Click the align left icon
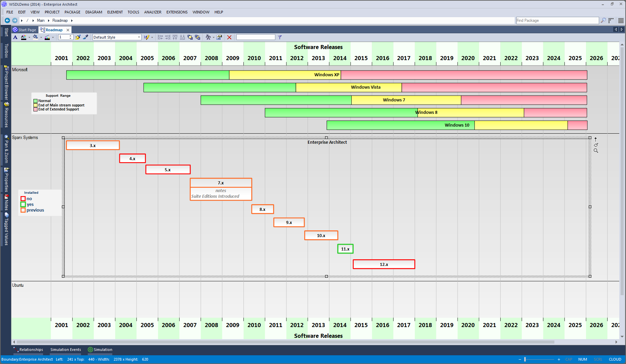 coord(160,37)
